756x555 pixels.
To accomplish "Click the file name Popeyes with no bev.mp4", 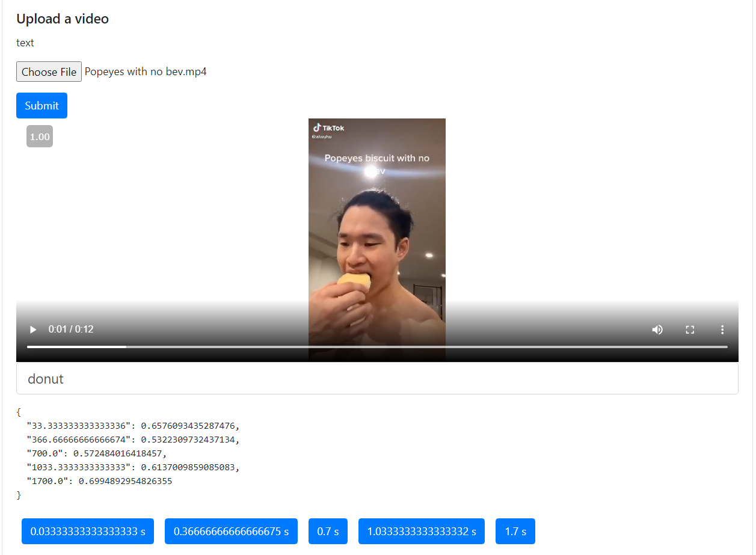I will point(146,72).
